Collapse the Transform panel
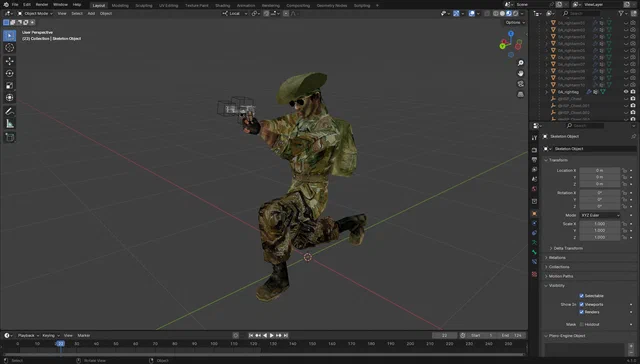Screen dimensions: 640x364 [558, 160]
